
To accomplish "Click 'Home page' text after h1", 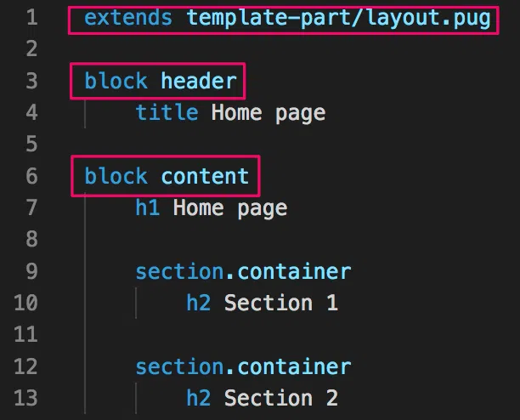I will pos(230,208).
